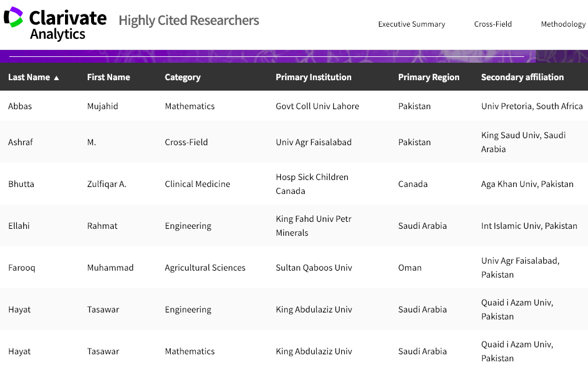Sort table by Category column
588x370 pixels.
182,77
